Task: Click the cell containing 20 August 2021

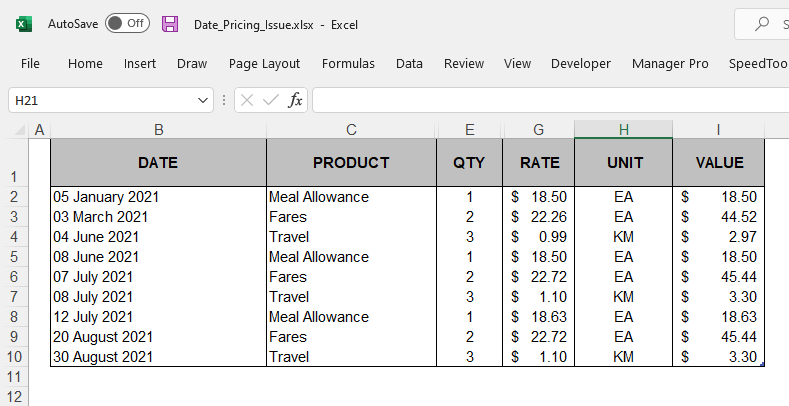Action: [158, 337]
